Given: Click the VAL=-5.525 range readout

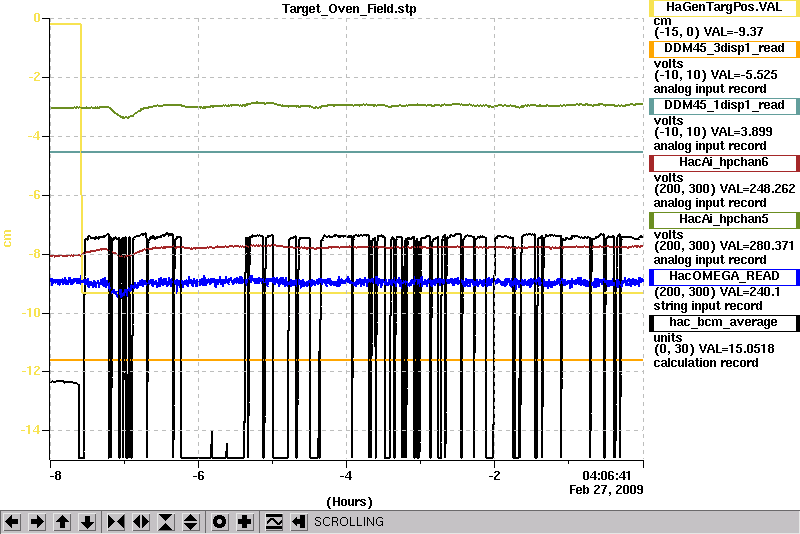Looking at the screenshot, I should pos(715,75).
